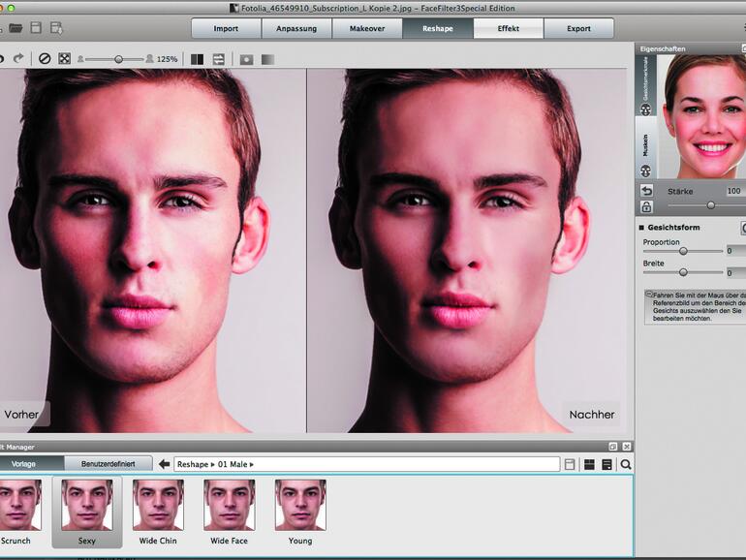Collapse the Gesichtsform section
The image size is (746, 560).
pos(641,228)
